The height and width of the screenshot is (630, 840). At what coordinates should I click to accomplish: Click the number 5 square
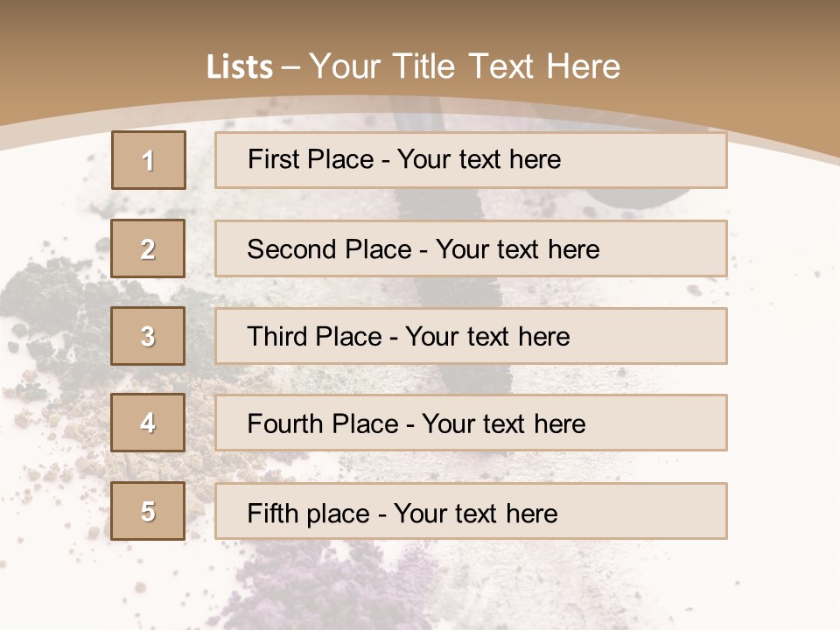(149, 511)
